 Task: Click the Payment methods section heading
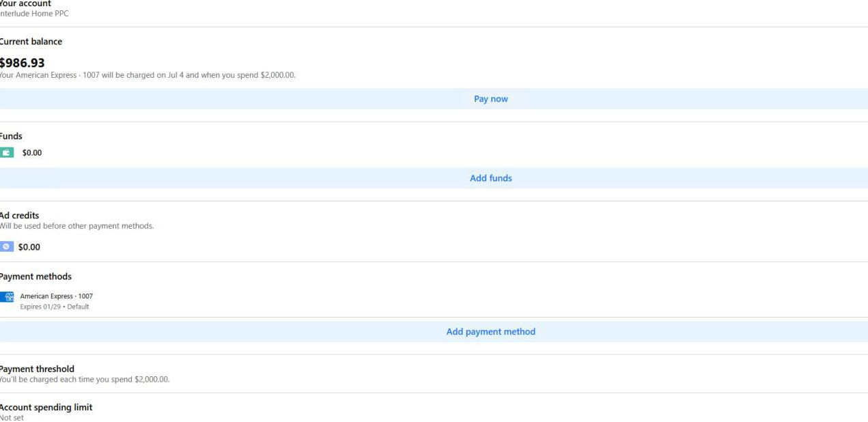click(x=36, y=277)
